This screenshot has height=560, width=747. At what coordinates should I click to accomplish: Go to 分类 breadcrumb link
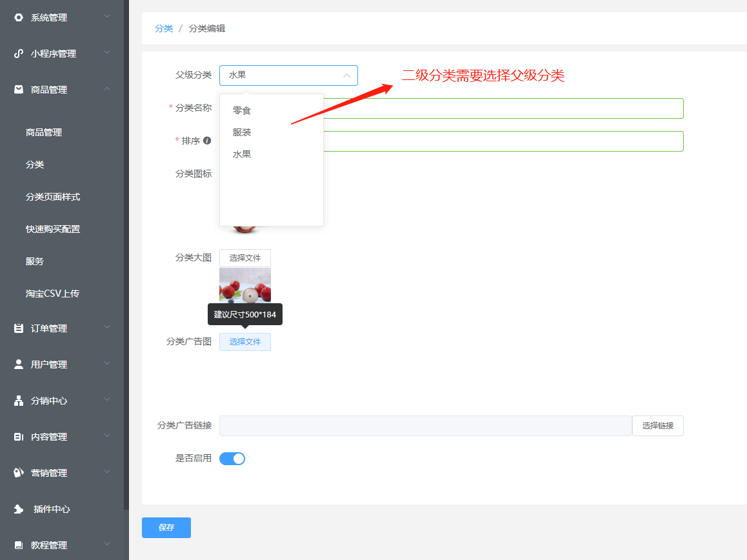pos(164,28)
